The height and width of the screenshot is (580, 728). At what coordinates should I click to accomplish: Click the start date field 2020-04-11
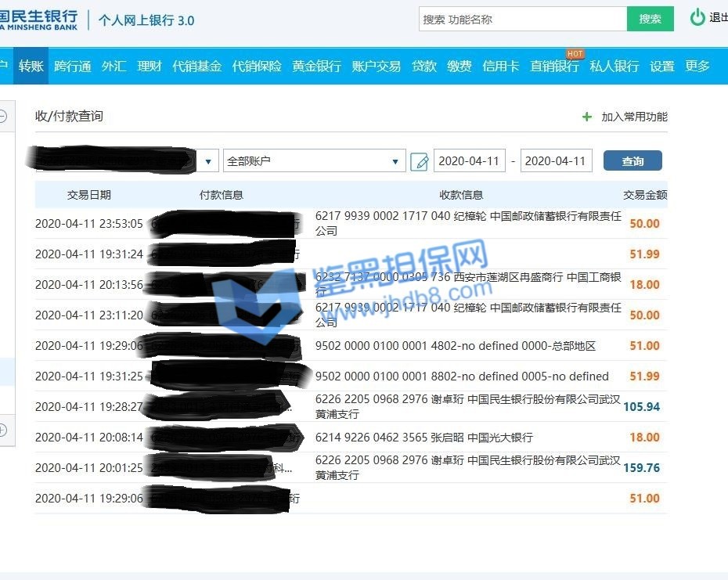coord(469,161)
